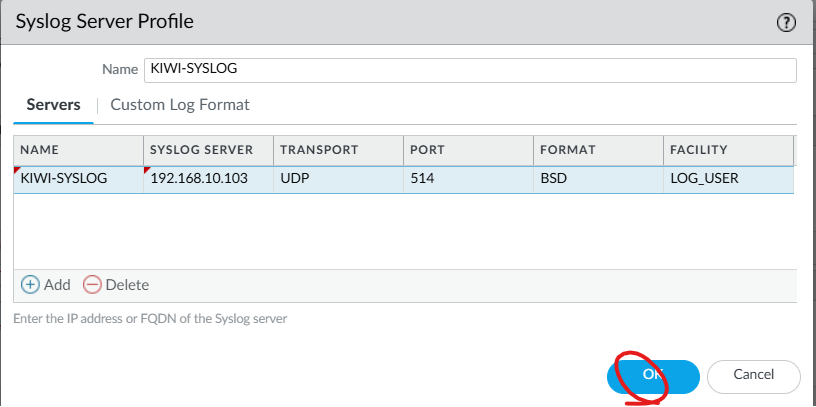Viewport: 816px width, 407px height.
Task: Open the help question mark icon
Action: 786,23
